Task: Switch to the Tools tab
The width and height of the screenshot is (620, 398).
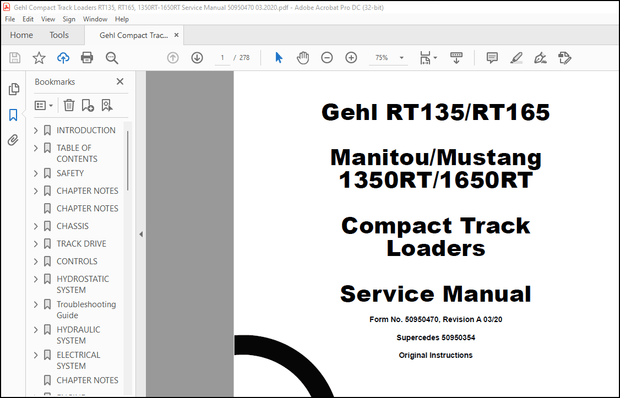Action: pyautogui.click(x=59, y=35)
